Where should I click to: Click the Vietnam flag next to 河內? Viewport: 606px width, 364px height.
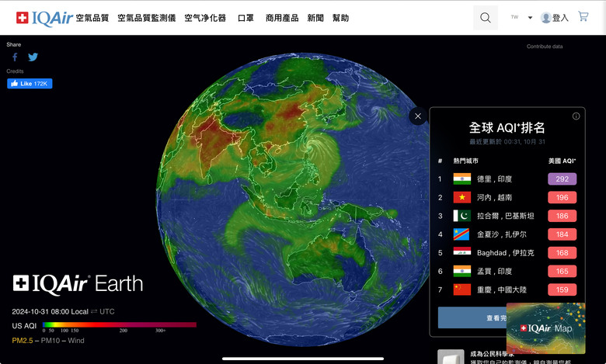click(461, 197)
